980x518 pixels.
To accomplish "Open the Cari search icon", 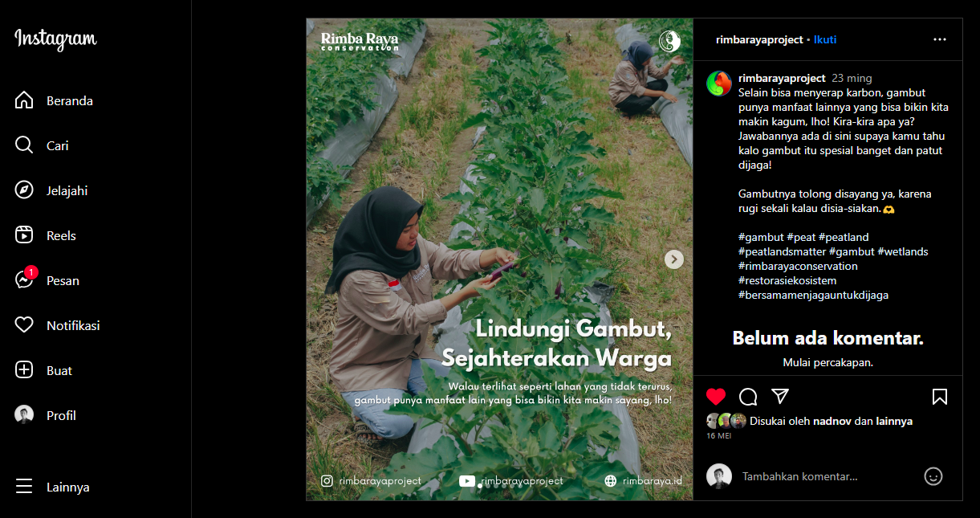I will [24, 145].
